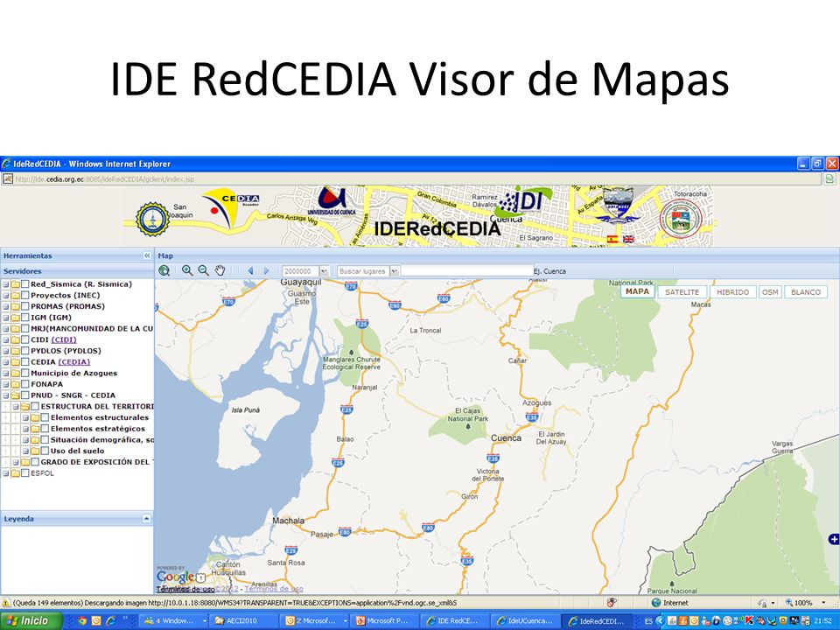The width and height of the screenshot is (840, 630).
Task: Open the 2000000 scale dropdown
Action: click(x=324, y=271)
